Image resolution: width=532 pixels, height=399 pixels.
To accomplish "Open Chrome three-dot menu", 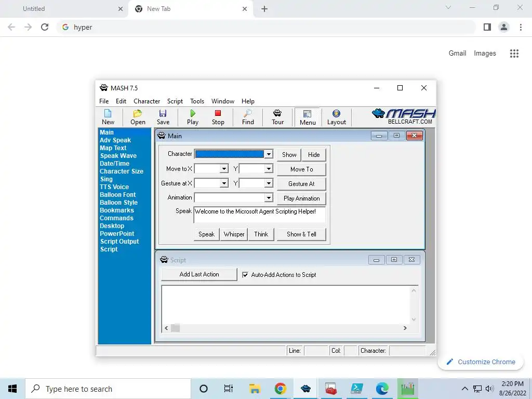I will [521, 27].
